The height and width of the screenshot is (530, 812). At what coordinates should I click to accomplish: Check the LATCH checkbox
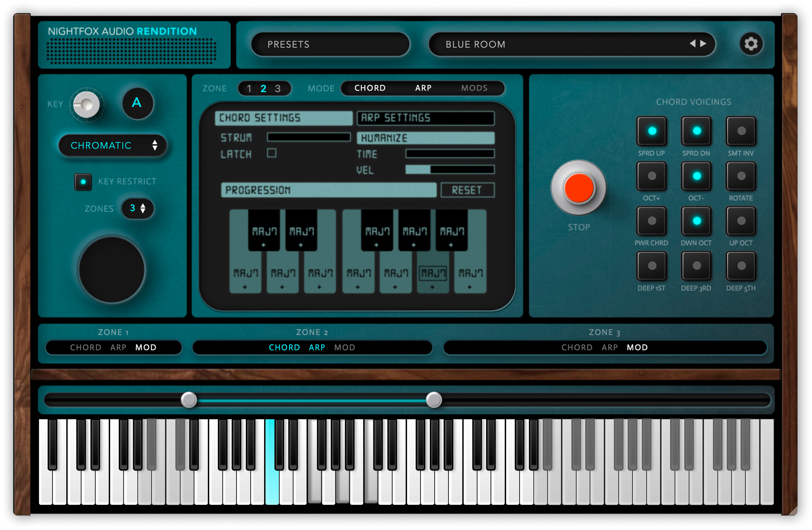click(x=272, y=153)
